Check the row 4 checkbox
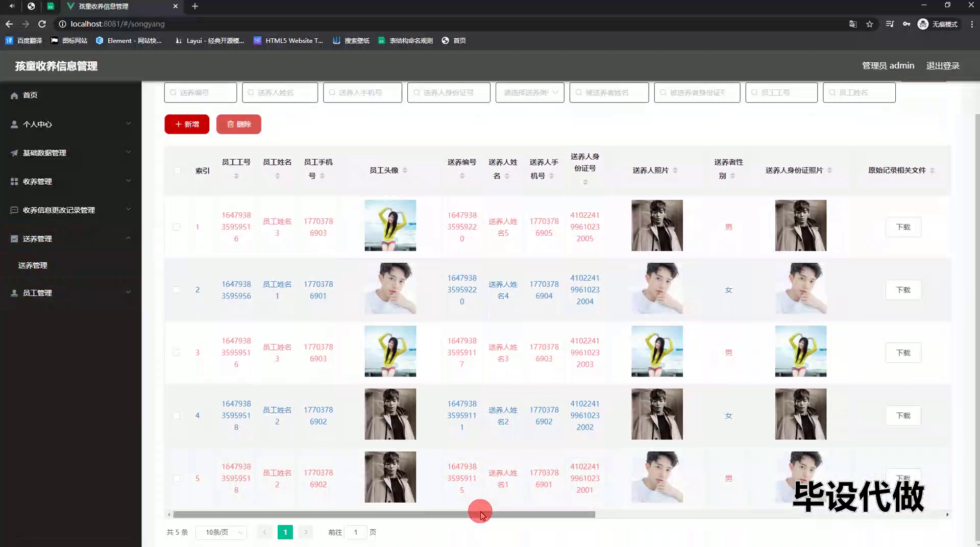Image resolution: width=980 pixels, height=547 pixels. click(176, 415)
